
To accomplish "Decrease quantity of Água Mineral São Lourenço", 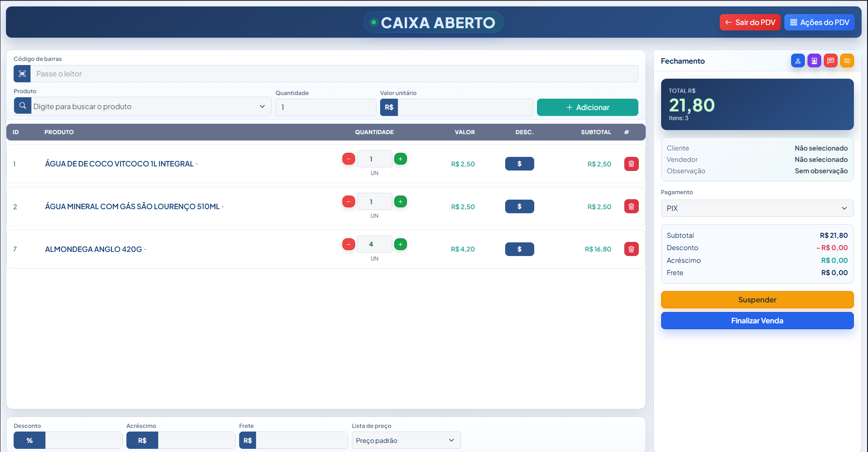I will [x=349, y=201].
